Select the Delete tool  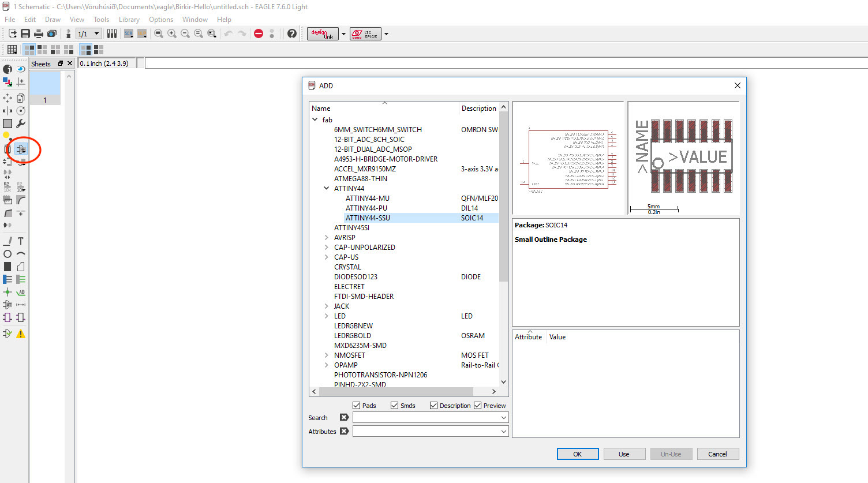(8, 149)
